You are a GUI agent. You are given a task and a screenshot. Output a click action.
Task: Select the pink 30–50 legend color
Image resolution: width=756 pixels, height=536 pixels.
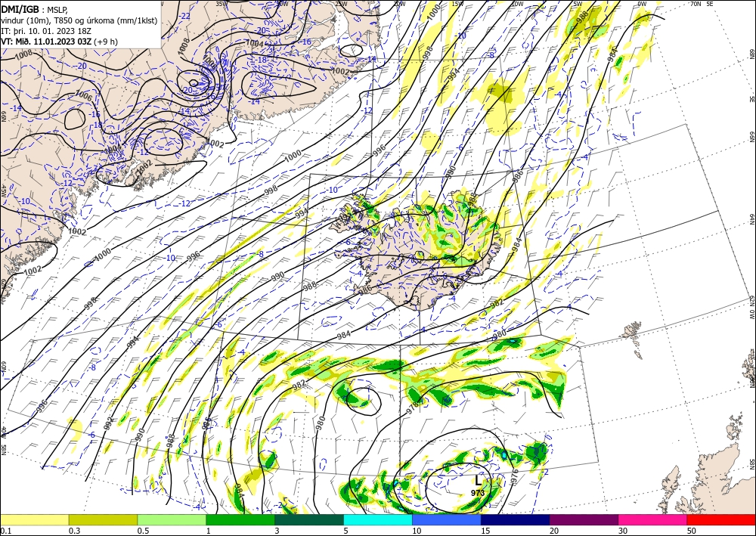[653, 519]
